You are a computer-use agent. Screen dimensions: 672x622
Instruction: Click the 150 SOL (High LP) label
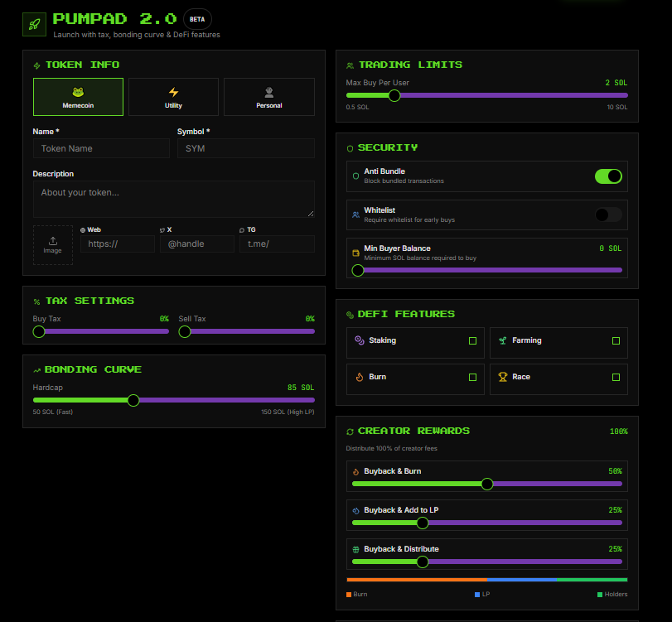coord(288,412)
